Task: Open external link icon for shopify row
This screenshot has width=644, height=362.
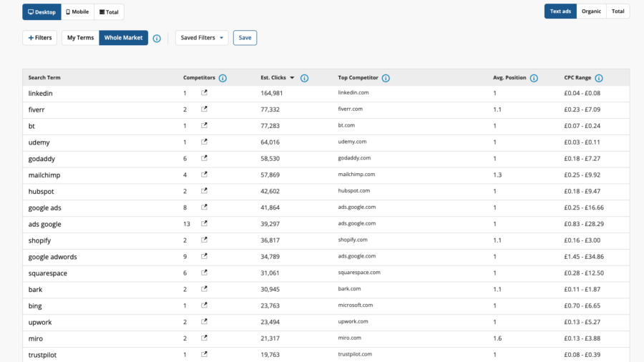Action: [x=204, y=240]
